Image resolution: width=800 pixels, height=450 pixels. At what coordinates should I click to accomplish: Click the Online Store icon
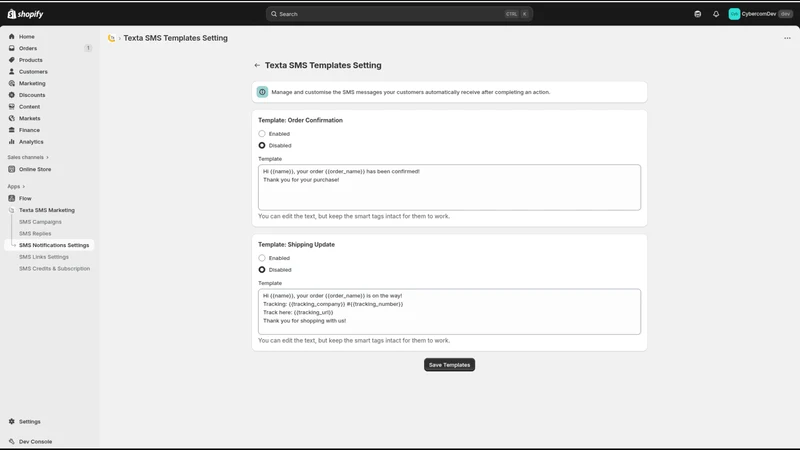tap(12, 169)
